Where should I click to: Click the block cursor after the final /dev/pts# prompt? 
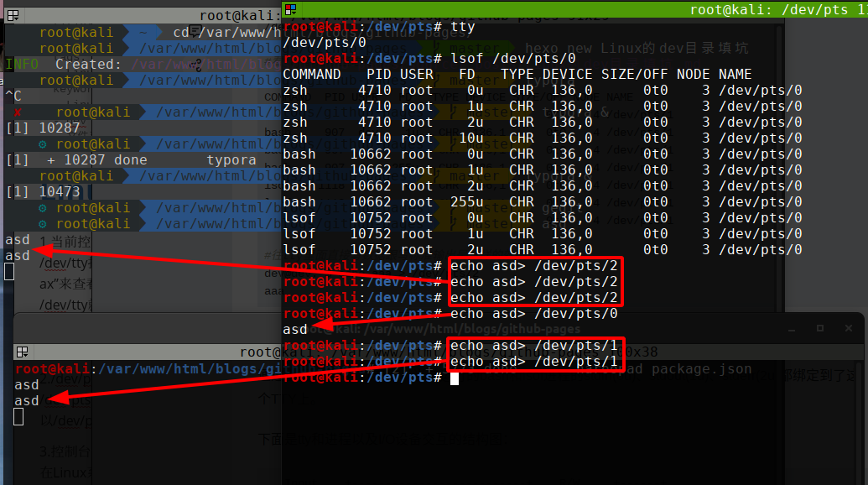click(454, 378)
